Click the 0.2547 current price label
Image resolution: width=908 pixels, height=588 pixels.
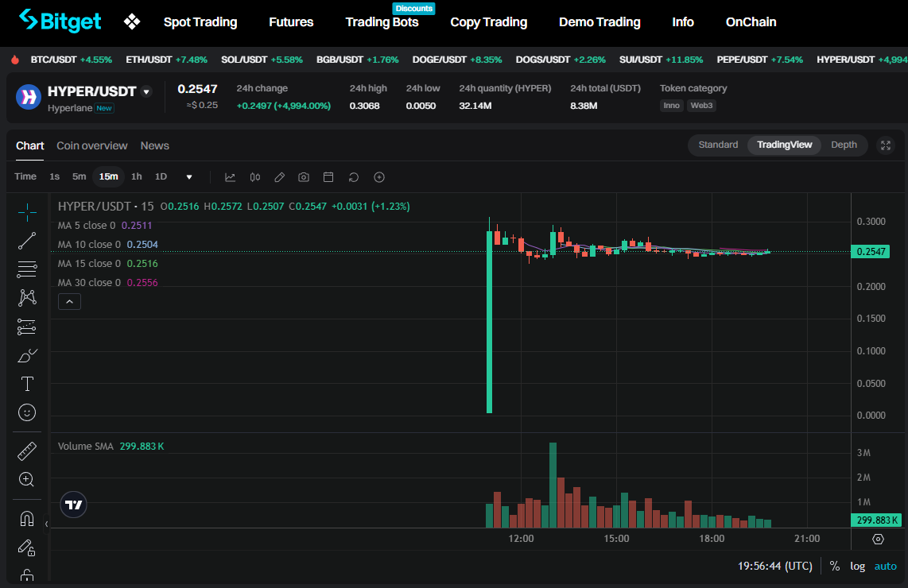[869, 252]
